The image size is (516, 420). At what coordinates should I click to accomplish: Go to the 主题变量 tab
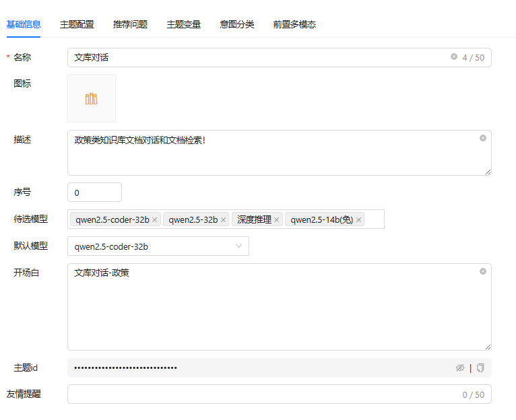[184, 24]
